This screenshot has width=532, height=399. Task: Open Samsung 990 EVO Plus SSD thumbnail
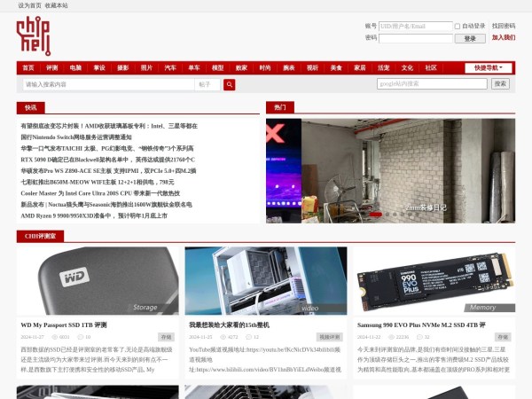pos(434,280)
